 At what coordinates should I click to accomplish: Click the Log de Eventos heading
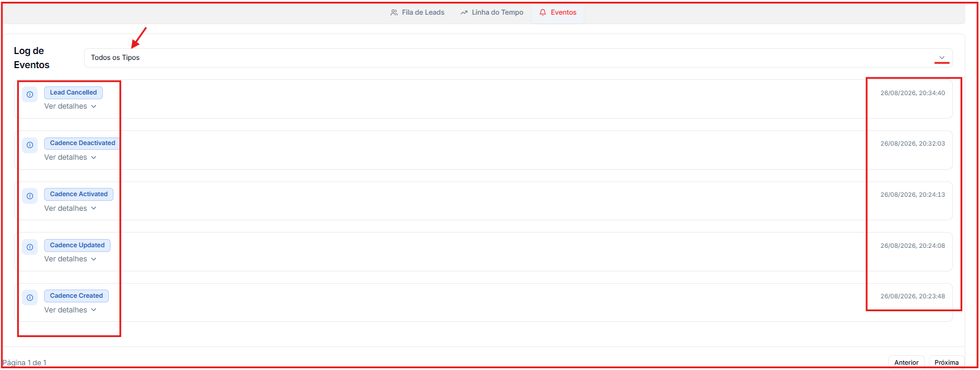[32, 58]
